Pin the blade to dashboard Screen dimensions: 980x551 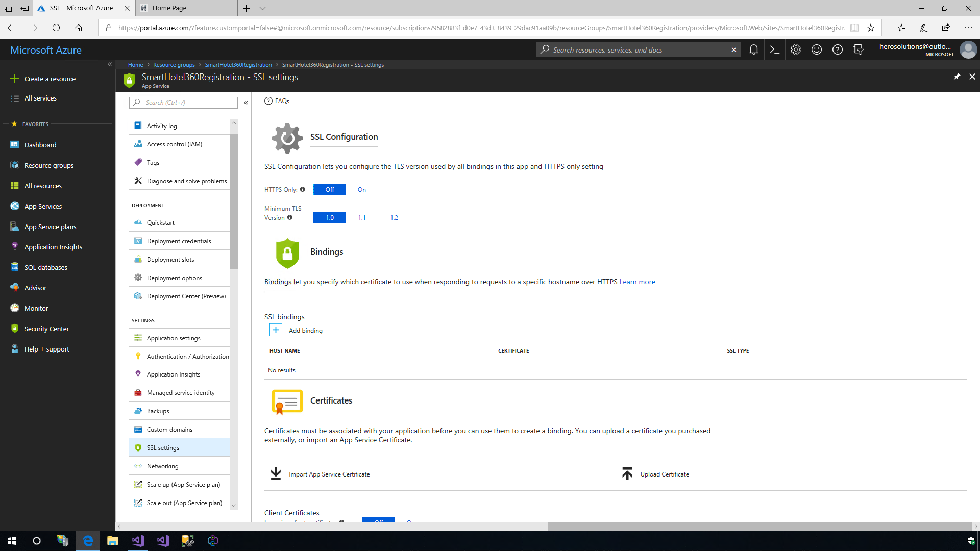click(x=957, y=77)
